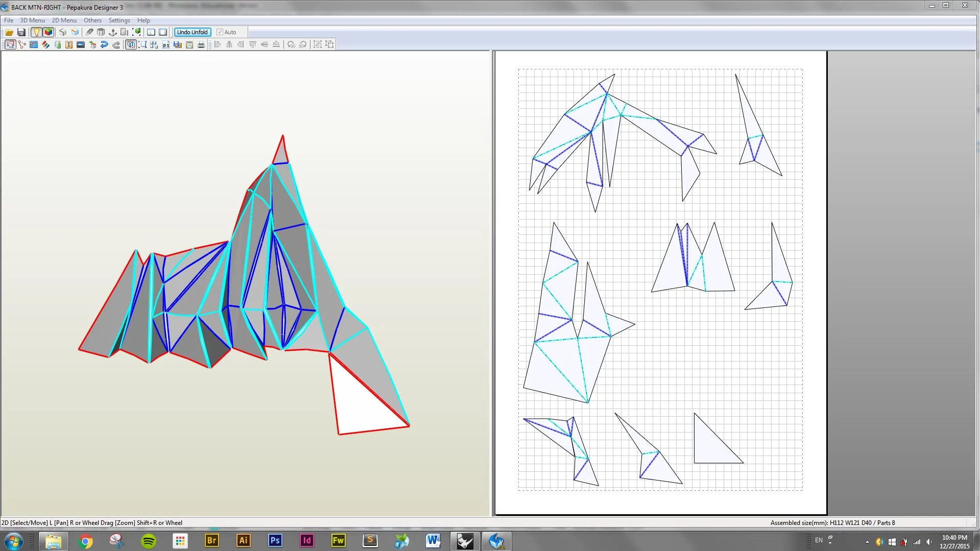
Task: Toggle the highlighted open-book icon in the 2D toolbar
Action: (131, 44)
